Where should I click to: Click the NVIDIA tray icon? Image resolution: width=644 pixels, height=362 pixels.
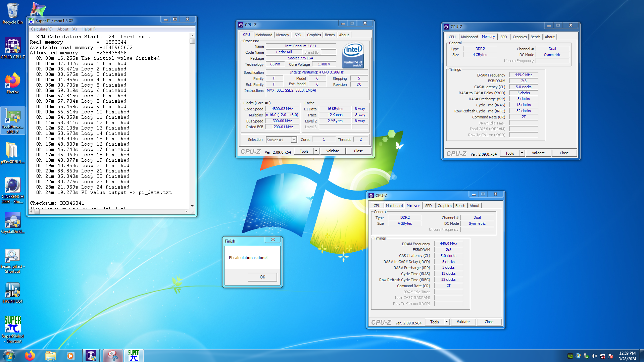pyautogui.click(x=570, y=356)
